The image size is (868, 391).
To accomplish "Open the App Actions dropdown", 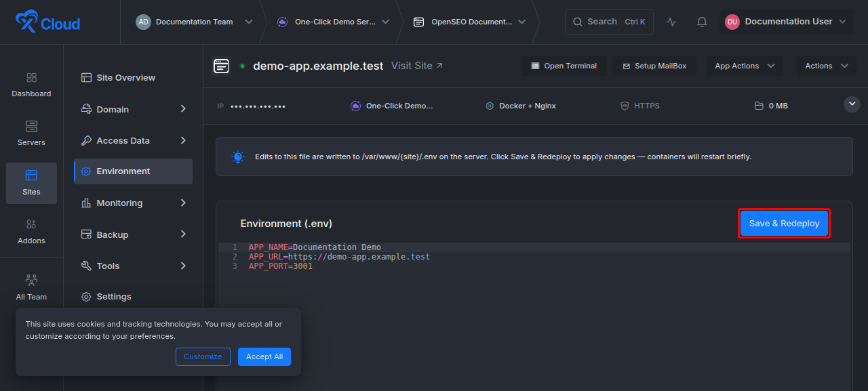I will point(745,66).
